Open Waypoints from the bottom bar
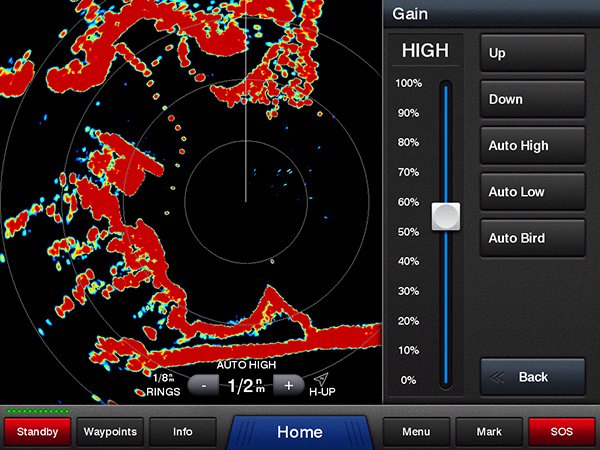This screenshot has width=600, height=450. pos(111,432)
